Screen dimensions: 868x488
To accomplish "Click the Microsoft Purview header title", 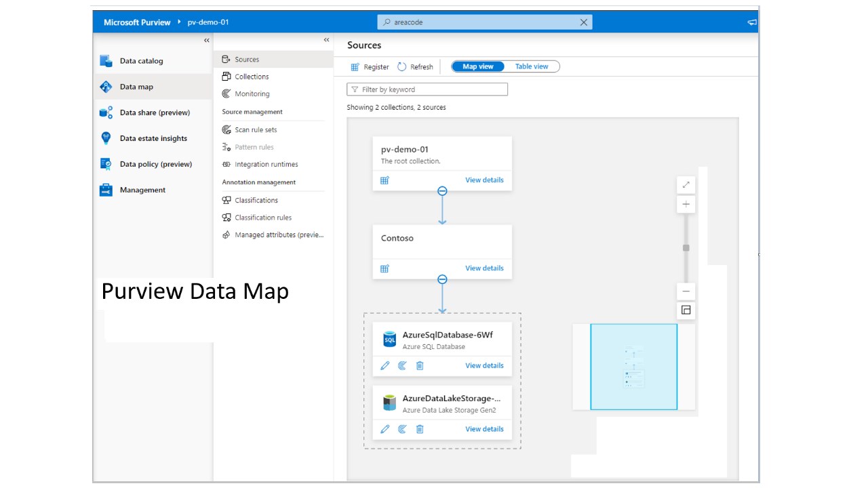I will coord(137,22).
